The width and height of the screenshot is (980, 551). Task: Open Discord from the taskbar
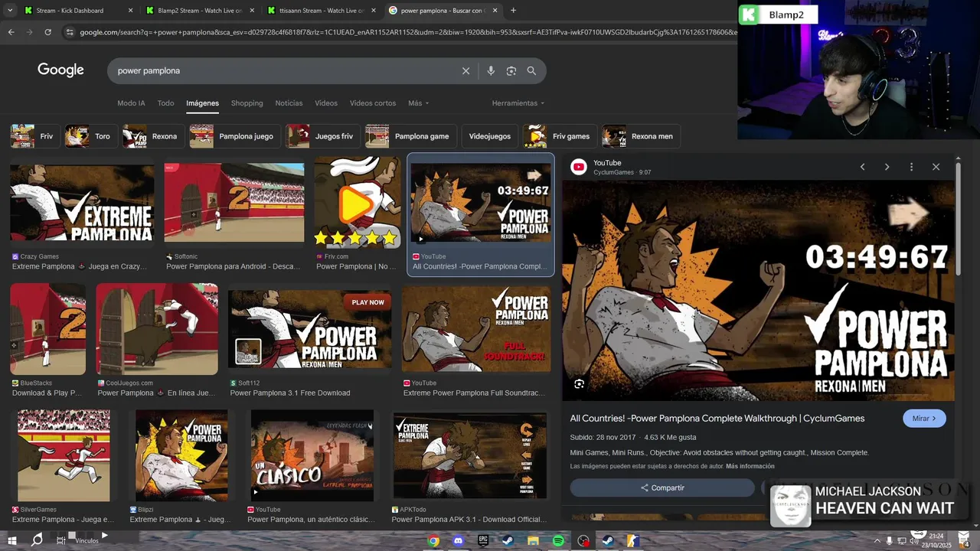tap(459, 541)
